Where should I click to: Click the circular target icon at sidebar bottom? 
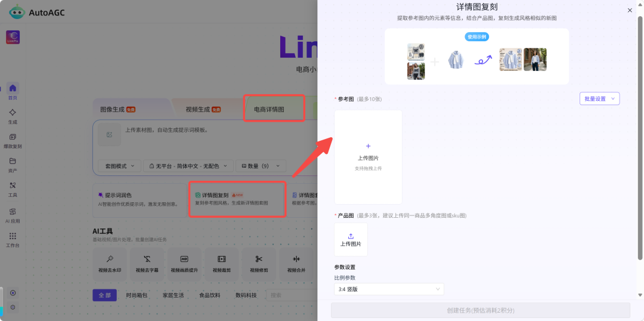pyautogui.click(x=13, y=293)
